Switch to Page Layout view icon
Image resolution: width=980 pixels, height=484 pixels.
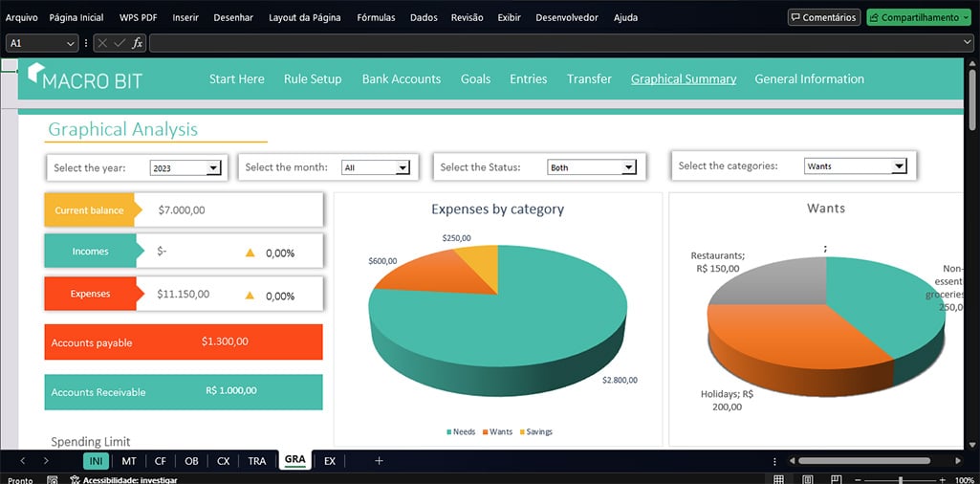click(808, 479)
